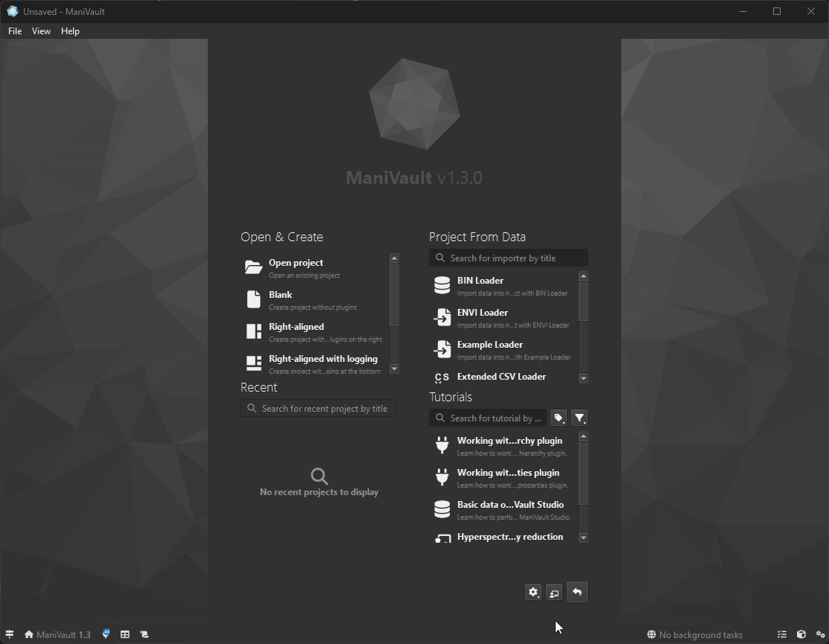Open the start page settings gear
Image resolution: width=829 pixels, height=644 pixels.
(533, 592)
